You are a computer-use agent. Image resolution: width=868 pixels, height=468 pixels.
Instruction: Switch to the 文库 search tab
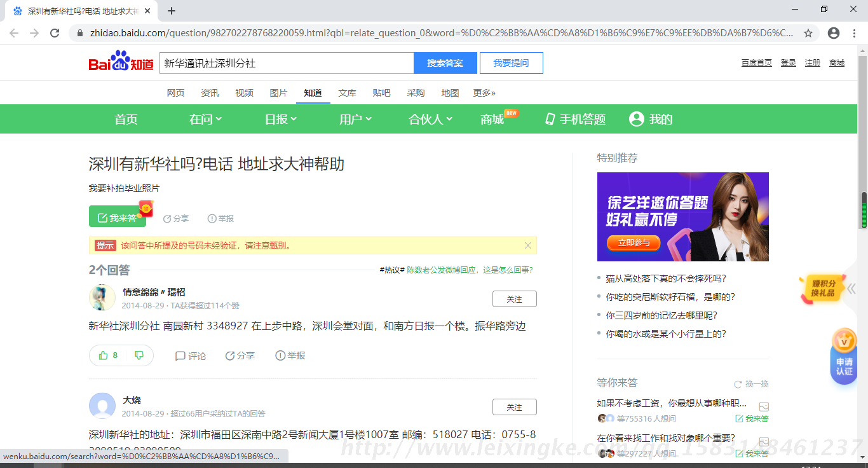(x=347, y=93)
